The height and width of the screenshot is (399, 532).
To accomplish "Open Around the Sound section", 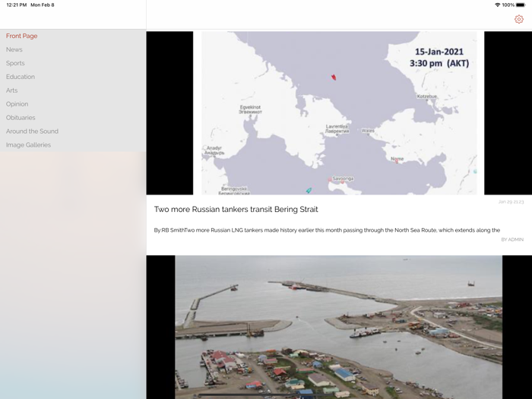I will (32, 131).
